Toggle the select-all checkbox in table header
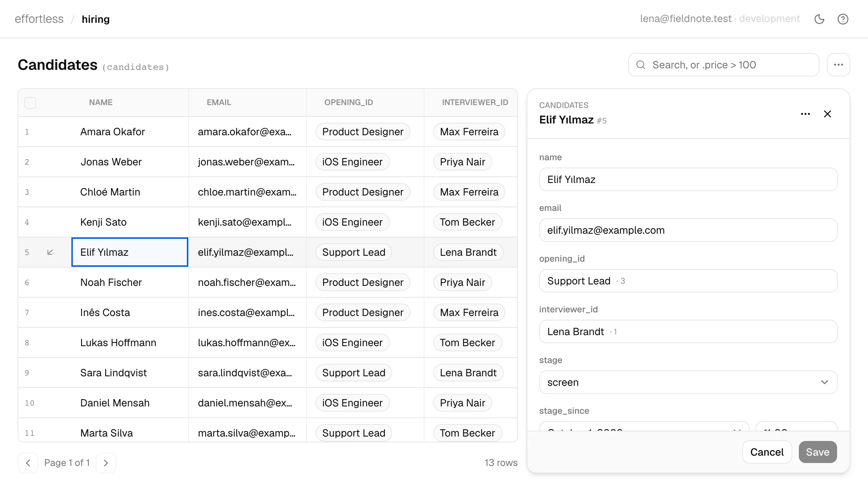This screenshot has height=488, width=868. click(30, 103)
